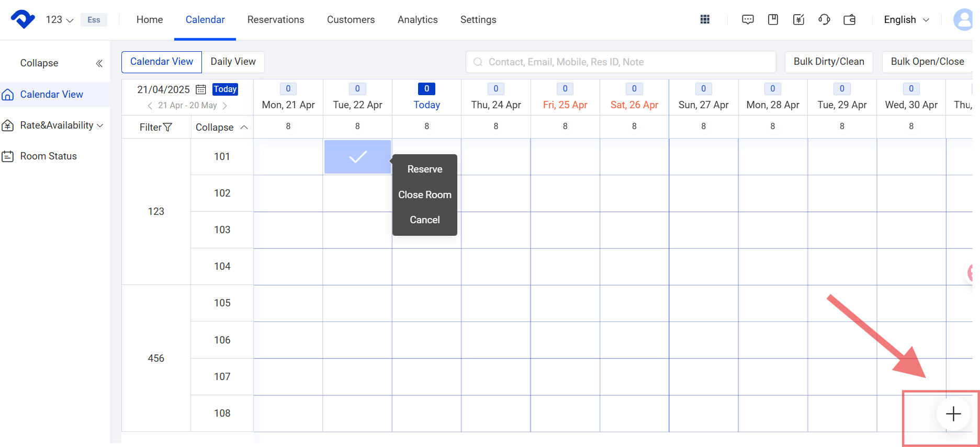Switch to Daily View
Image resolution: width=980 pixels, height=447 pixels.
[233, 62]
